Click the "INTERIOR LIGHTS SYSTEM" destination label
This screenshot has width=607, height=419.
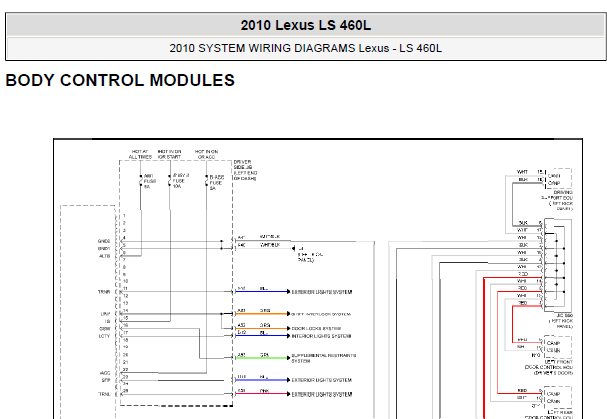pyautogui.click(x=321, y=336)
